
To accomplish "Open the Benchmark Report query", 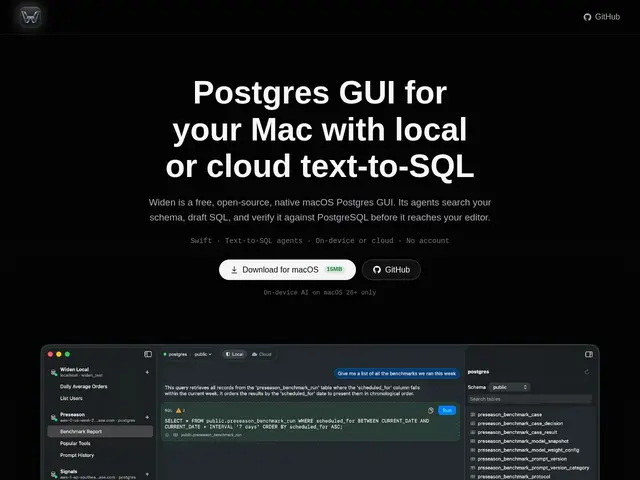I will click(x=100, y=431).
